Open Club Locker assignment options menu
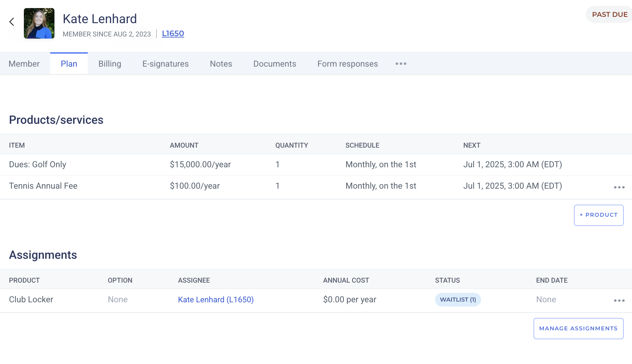This screenshot has height=364, width=632. pyautogui.click(x=619, y=301)
